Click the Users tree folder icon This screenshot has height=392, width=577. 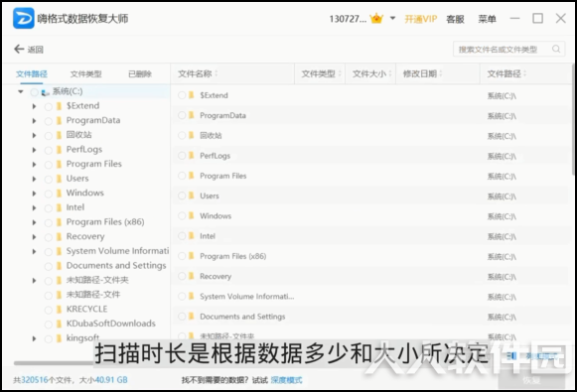pyautogui.click(x=59, y=179)
